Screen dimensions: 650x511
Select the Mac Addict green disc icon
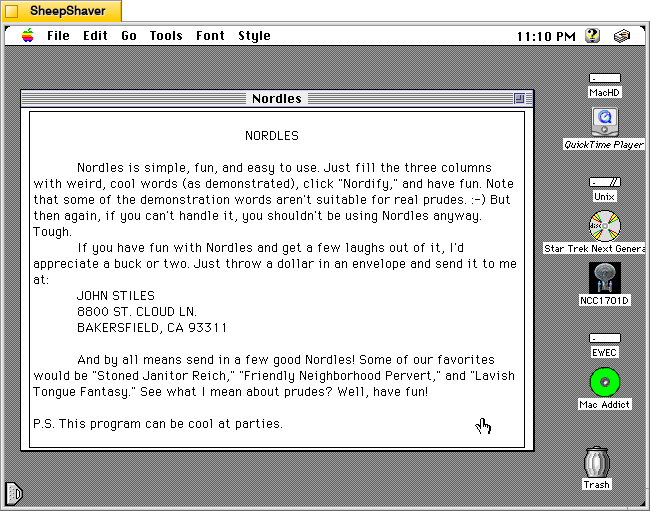click(x=605, y=382)
